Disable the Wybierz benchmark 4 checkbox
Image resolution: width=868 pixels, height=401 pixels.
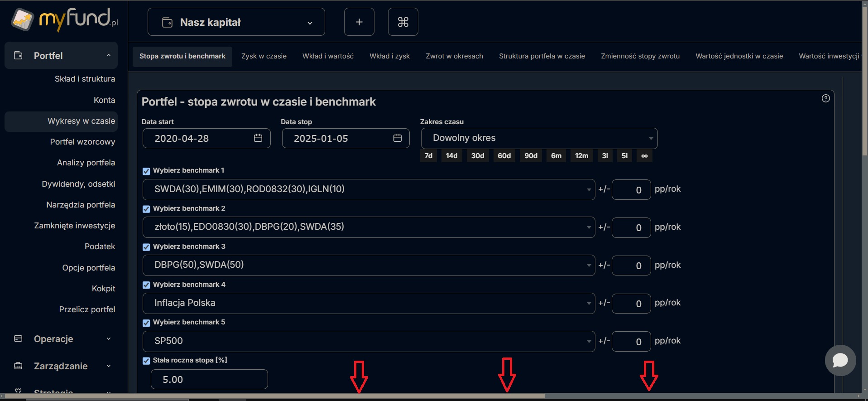click(x=146, y=285)
